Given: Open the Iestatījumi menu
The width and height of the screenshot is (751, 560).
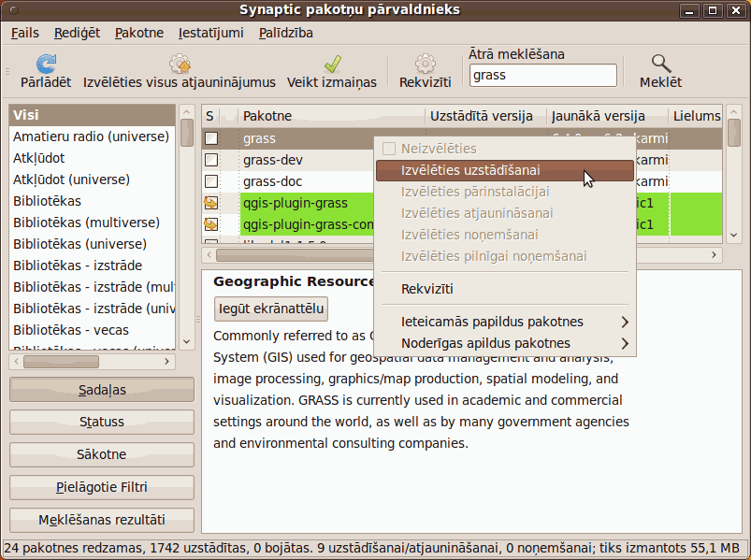Looking at the screenshot, I should tap(210, 33).
